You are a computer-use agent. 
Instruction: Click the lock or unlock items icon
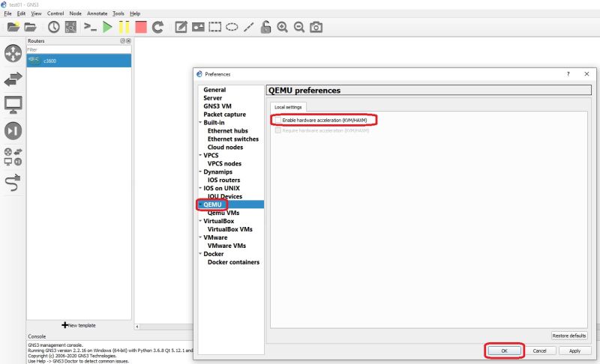click(265, 27)
